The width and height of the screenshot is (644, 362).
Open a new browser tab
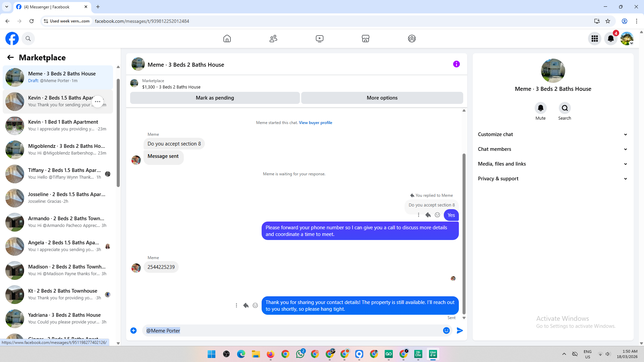(98, 7)
